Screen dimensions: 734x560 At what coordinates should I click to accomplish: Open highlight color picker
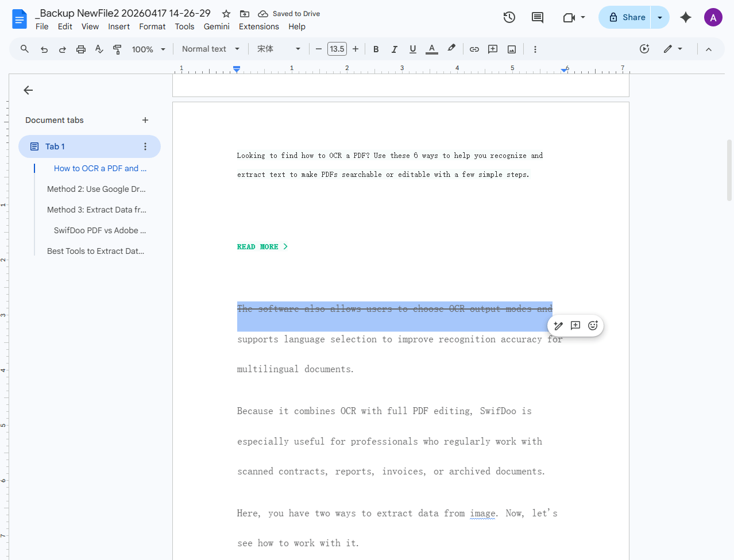click(x=451, y=49)
